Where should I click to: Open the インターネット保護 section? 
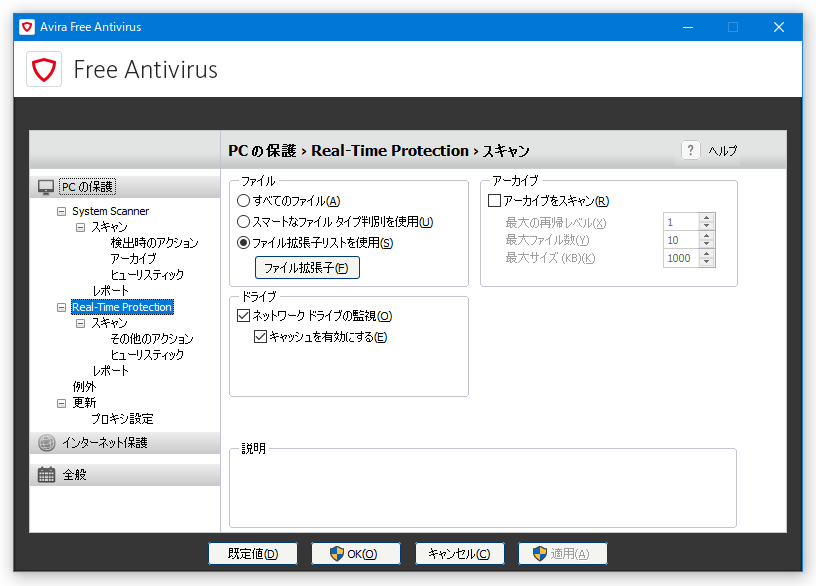pos(125,443)
